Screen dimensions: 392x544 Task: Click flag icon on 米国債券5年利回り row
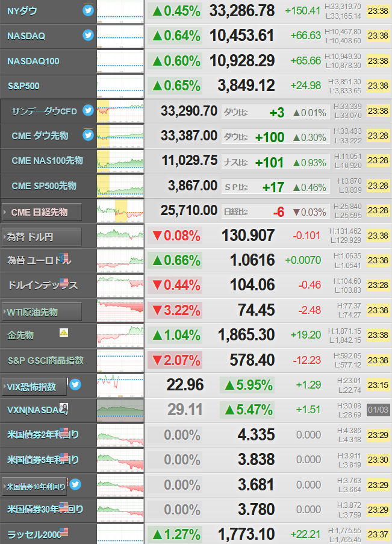tap(64, 457)
